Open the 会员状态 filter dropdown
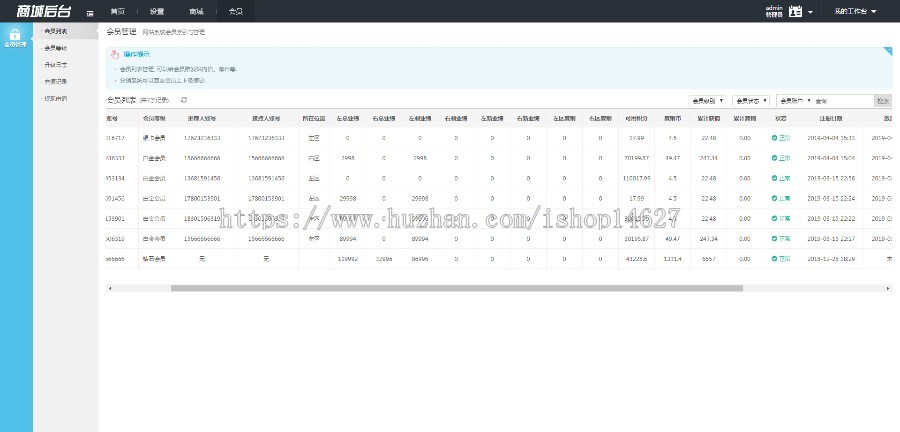 click(751, 100)
